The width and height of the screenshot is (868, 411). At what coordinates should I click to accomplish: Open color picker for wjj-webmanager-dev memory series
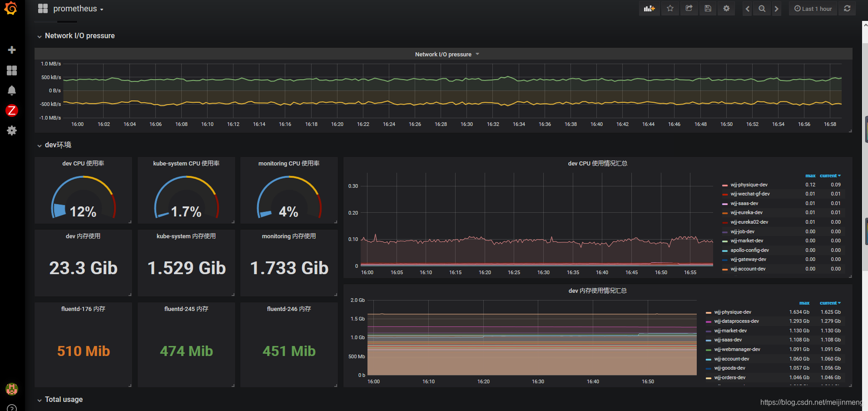pyautogui.click(x=709, y=350)
